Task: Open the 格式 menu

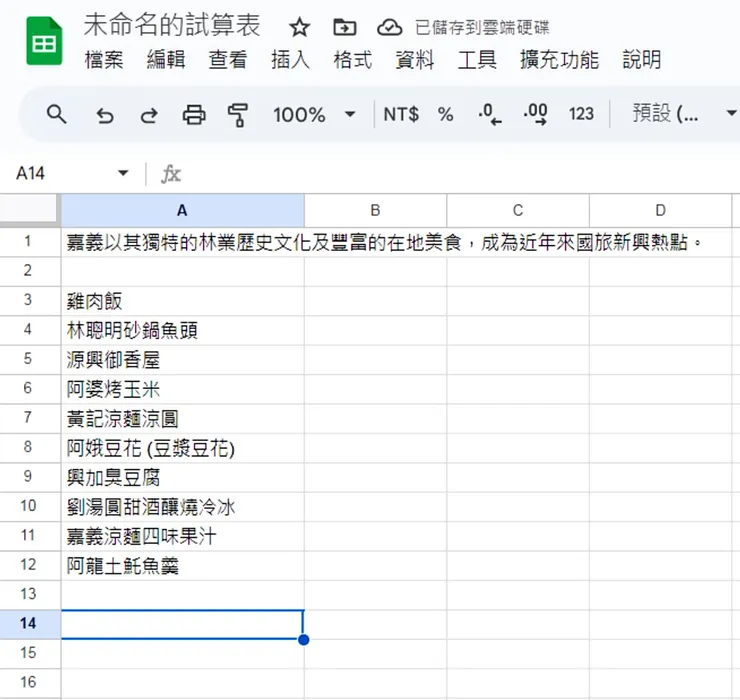Action: tap(353, 60)
